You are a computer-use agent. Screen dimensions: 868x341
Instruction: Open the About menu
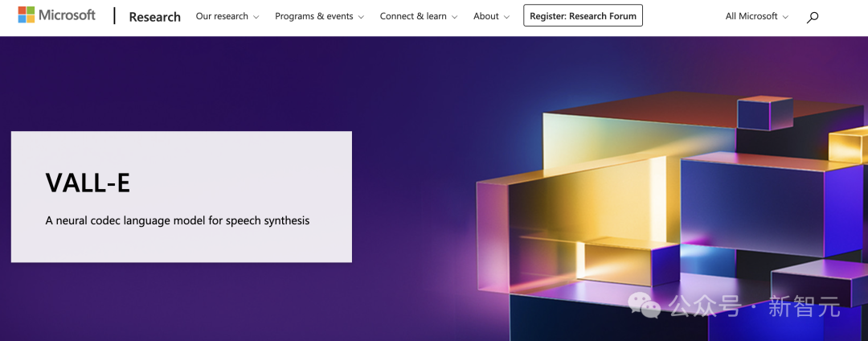click(492, 16)
